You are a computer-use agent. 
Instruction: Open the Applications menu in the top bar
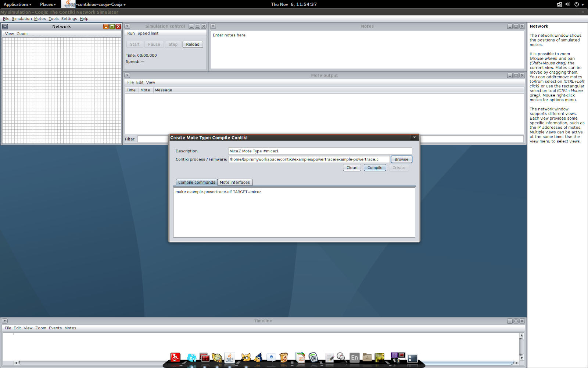click(17, 4)
